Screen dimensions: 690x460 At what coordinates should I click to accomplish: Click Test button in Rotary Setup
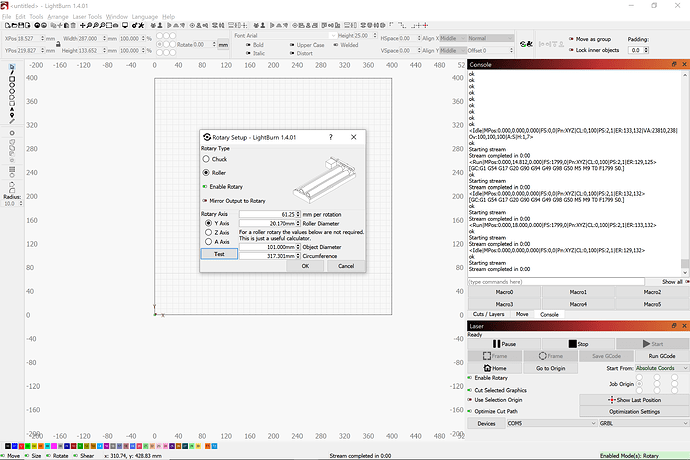[x=219, y=254]
